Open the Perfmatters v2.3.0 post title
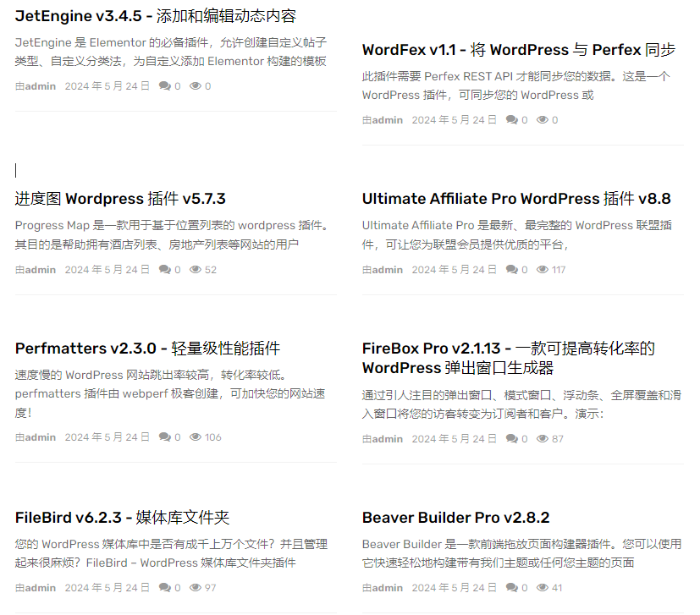The height and width of the screenshot is (615, 700). pyautogui.click(x=148, y=349)
